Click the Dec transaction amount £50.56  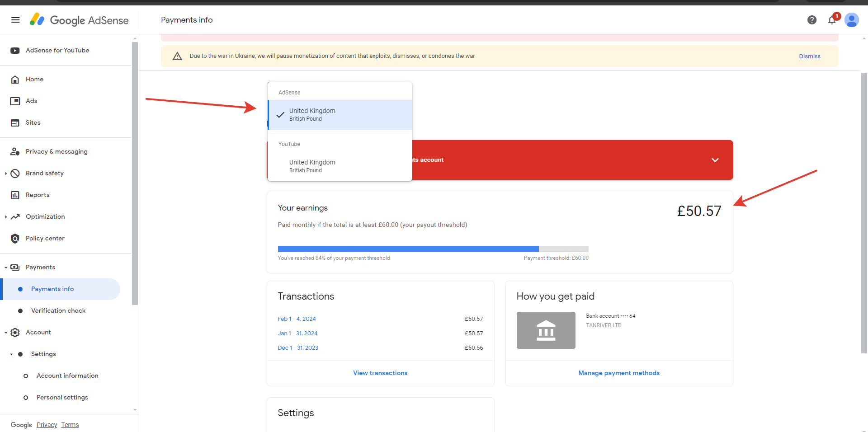click(474, 348)
